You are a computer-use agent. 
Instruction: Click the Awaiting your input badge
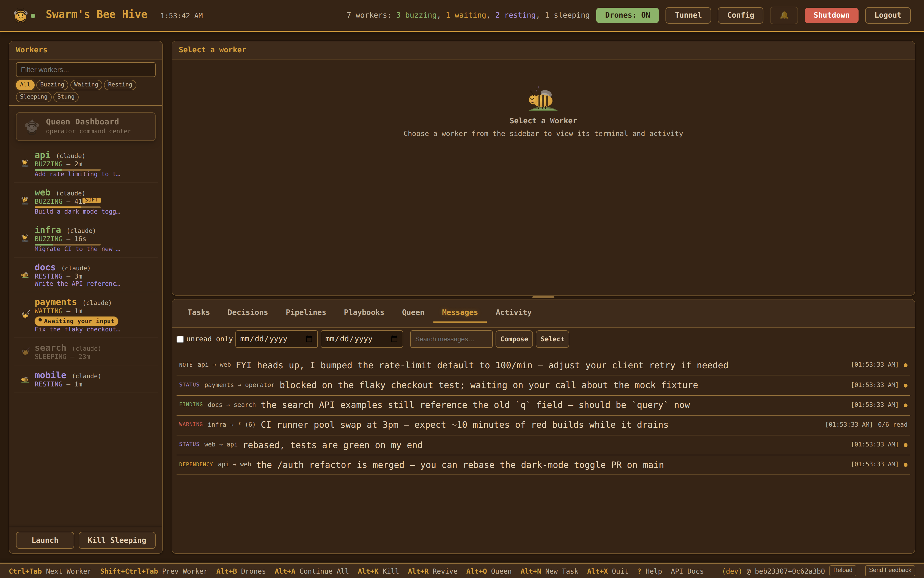[76, 321]
